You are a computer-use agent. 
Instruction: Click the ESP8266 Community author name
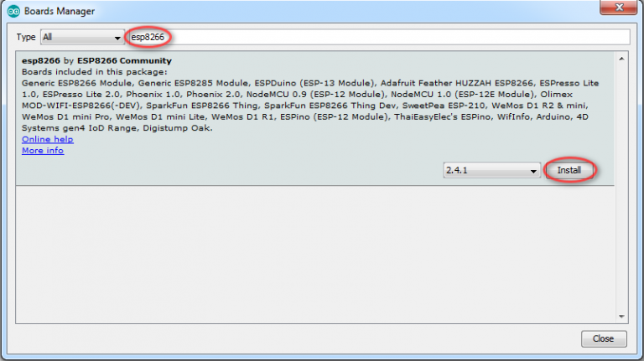[124, 61]
